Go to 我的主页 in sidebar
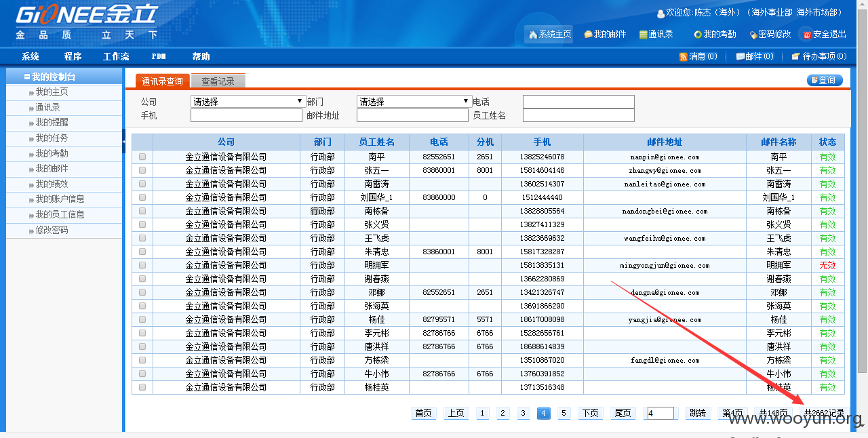The width and height of the screenshot is (868, 438). 52,92
